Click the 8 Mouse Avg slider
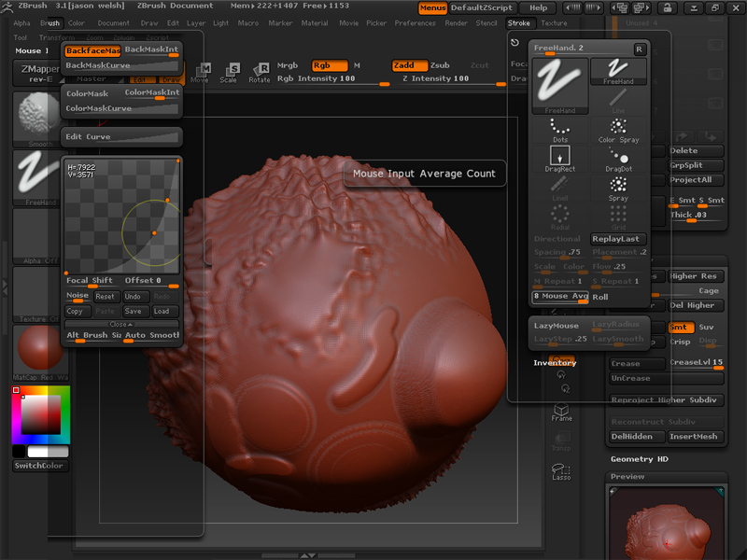This screenshot has width=747, height=560. pos(560,297)
